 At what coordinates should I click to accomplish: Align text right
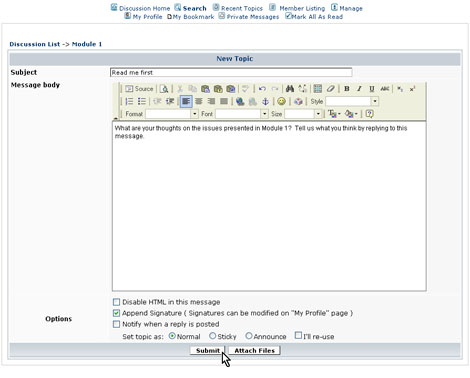click(x=211, y=101)
